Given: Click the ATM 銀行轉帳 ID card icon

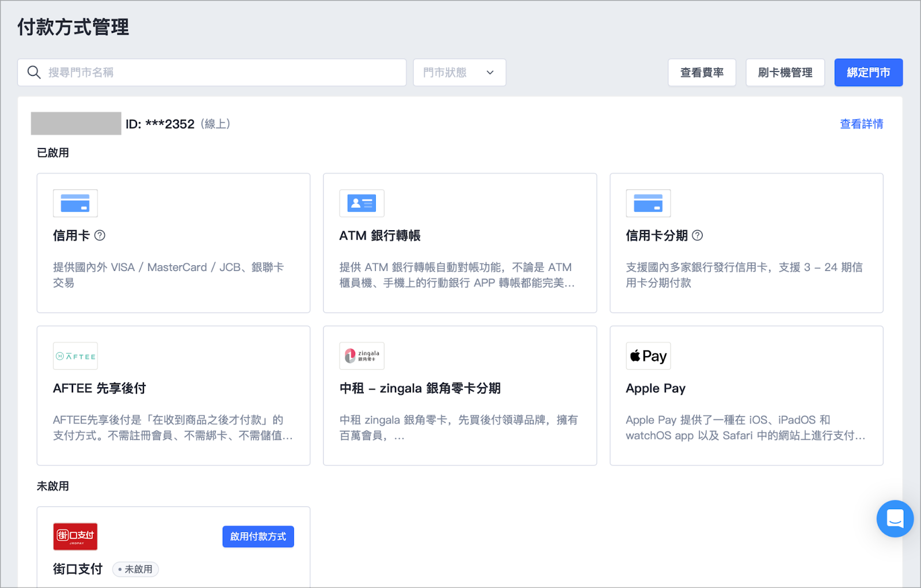Looking at the screenshot, I should tap(361, 203).
